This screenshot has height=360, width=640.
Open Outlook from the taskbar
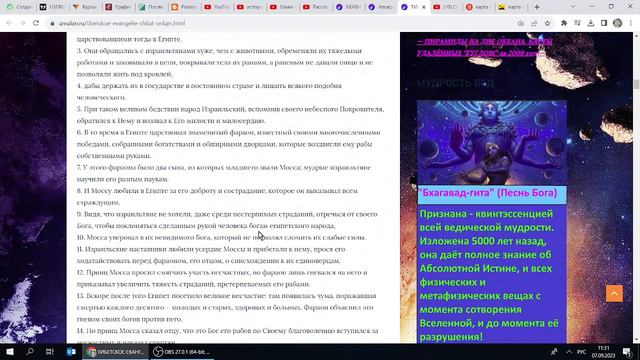point(71,351)
